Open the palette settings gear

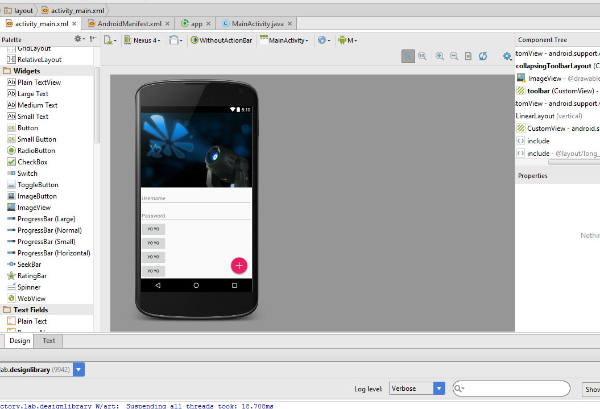pyautogui.click(x=80, y=40)
